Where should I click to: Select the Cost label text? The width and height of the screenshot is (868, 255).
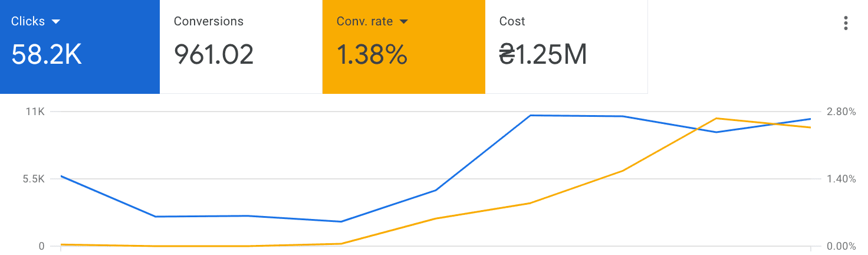512,21
